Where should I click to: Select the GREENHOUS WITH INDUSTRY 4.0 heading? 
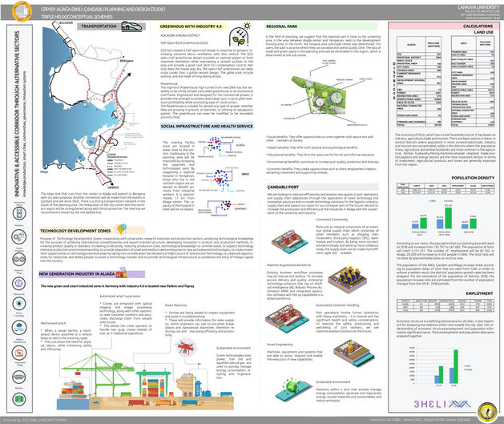coord(191,26)
